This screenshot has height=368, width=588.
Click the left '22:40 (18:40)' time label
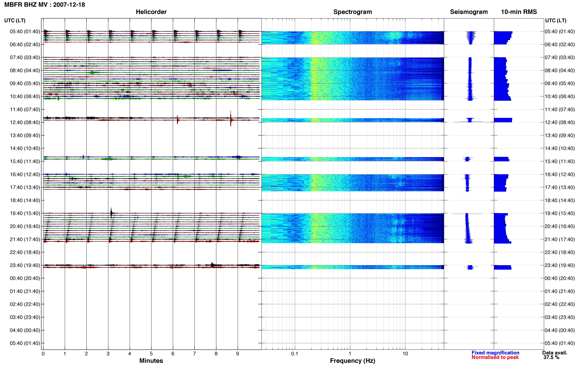(x=25, y=252)
